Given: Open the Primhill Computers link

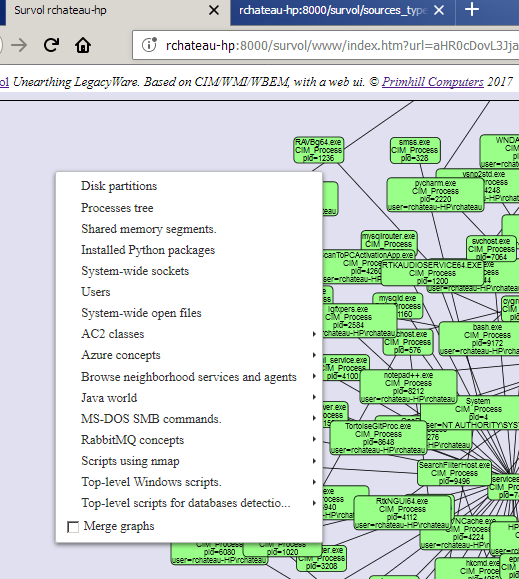Looking at the screenshot, I should tap(433, 82).
